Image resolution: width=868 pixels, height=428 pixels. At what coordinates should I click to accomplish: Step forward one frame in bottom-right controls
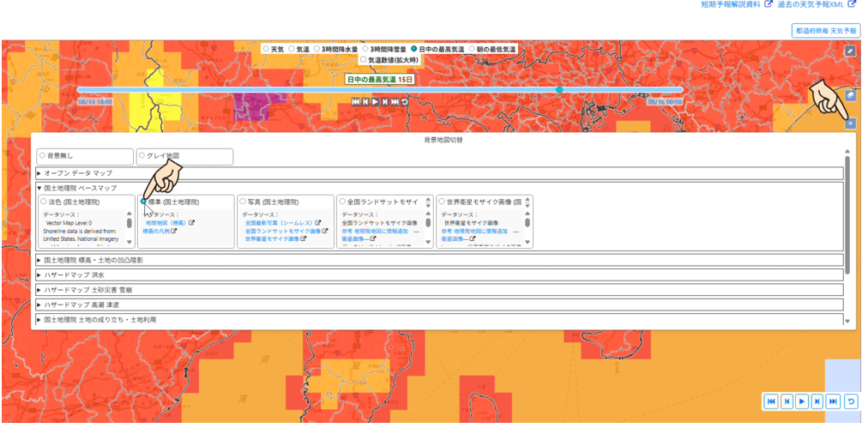817,401
